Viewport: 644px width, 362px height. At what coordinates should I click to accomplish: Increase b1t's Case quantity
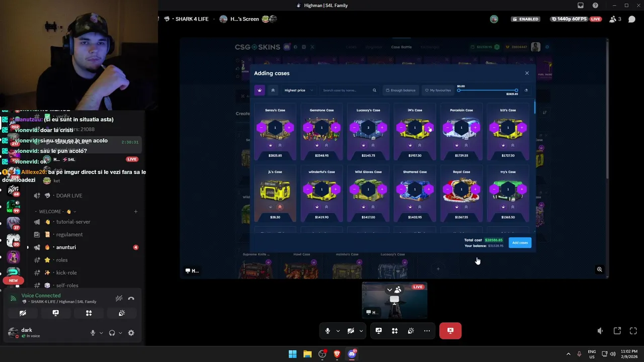522,128
